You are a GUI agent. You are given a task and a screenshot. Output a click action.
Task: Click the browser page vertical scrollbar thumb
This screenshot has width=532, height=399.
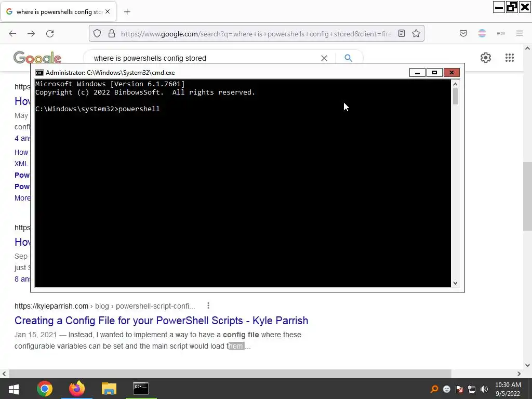[x=527, y=196]
